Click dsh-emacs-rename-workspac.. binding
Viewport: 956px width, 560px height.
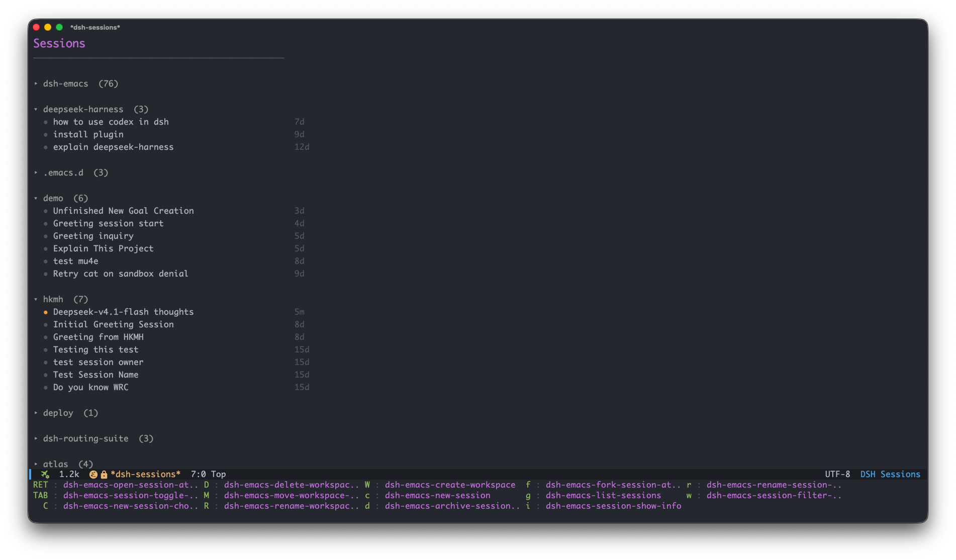[x=292, y=506]
